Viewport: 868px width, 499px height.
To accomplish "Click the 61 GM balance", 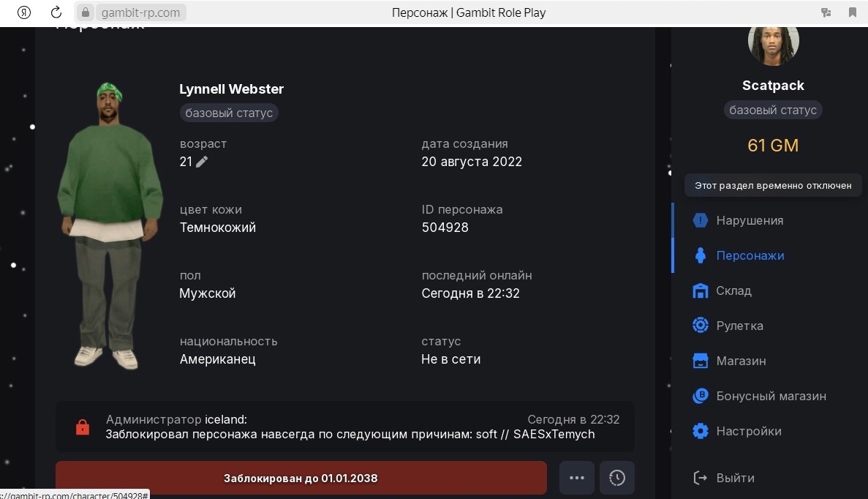I will pyautogui.click(x=773, y=146).
